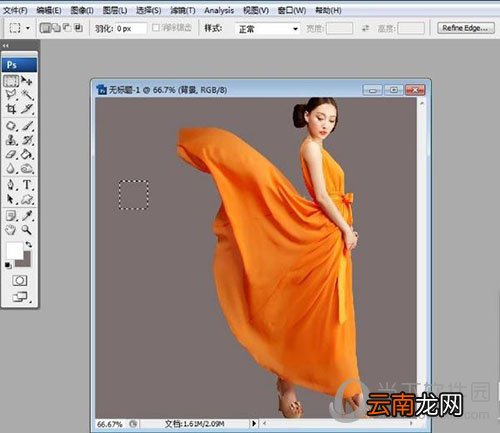Click the foreground color swatch
The width and height of the screenshot is (500, 433).
[15, 251]
